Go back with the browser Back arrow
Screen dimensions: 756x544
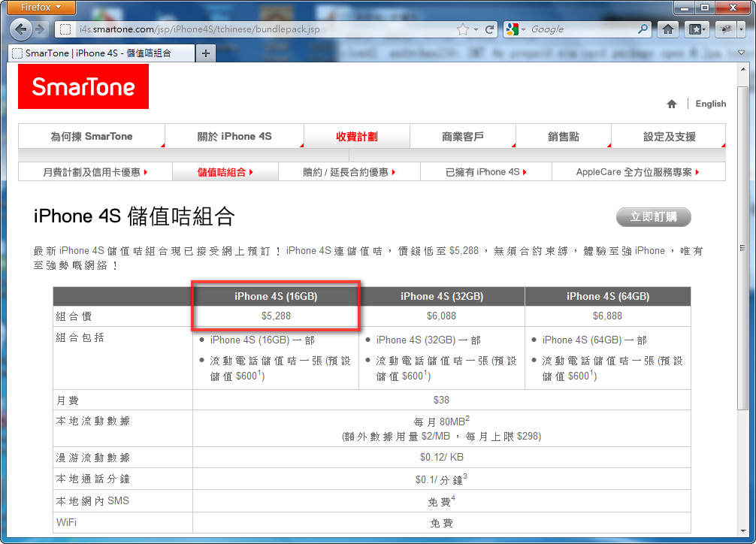(20, 29)
